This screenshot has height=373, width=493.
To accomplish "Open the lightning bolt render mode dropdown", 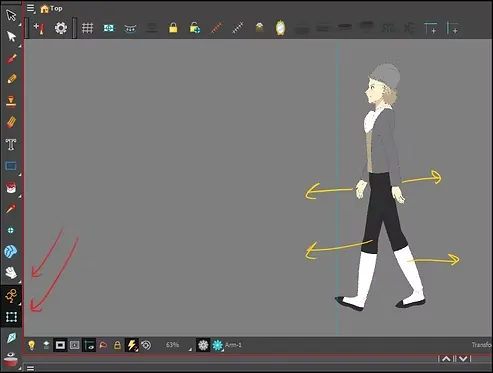I will (x=132, y=345).
